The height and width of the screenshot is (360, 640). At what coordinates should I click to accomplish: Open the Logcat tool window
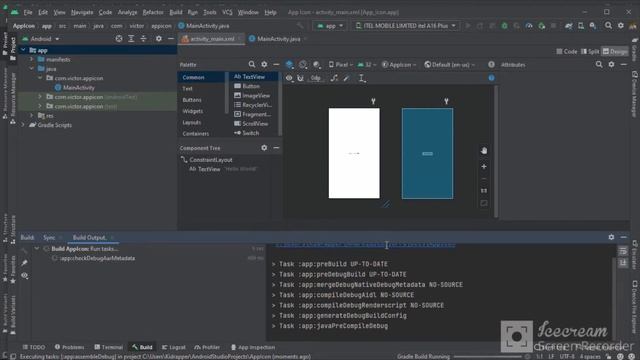point(174,347)
